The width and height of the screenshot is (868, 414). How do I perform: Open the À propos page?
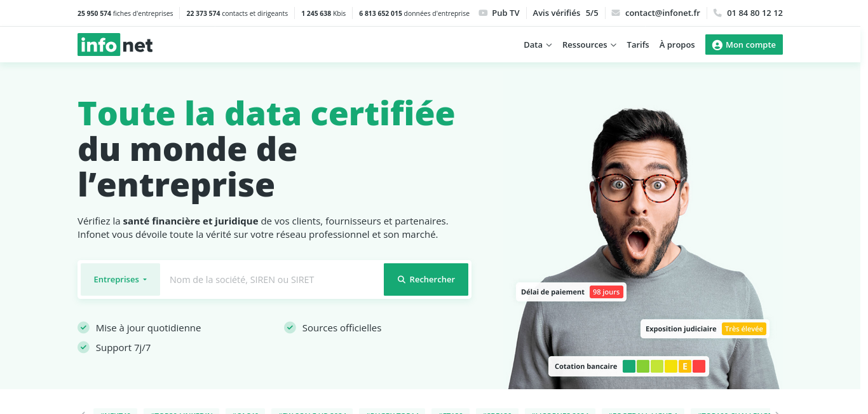(677, 45)
